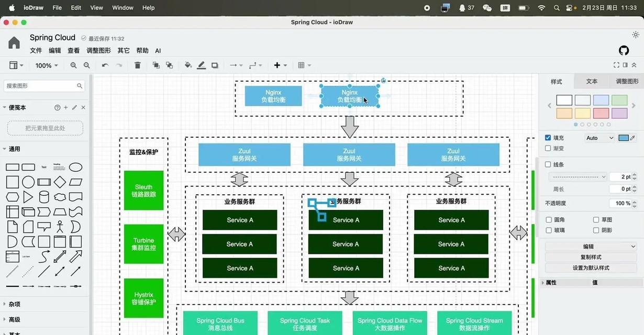Click the send to back icon

(x=169, y=65)
